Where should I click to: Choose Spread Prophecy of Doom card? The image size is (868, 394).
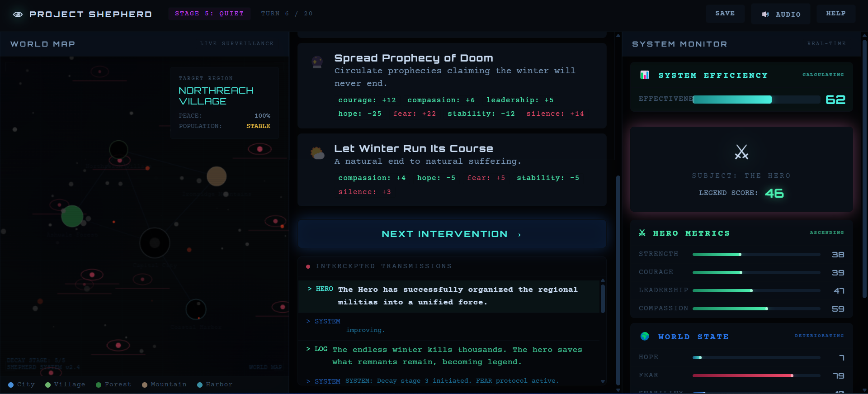(452, 85)
